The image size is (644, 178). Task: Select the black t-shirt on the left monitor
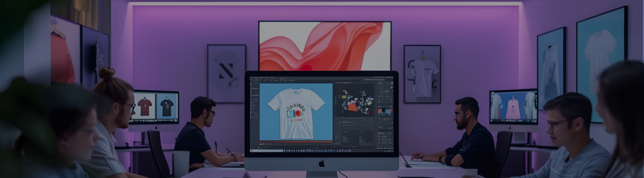click(167, 107)
